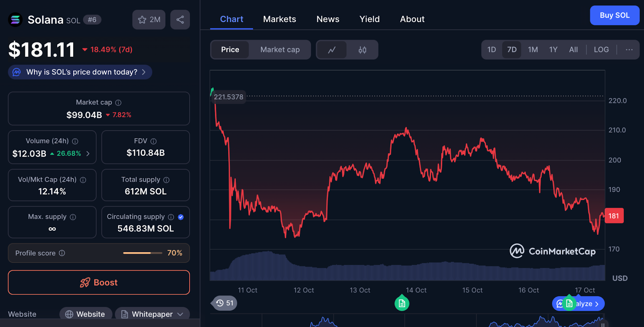Expand Volume (24h) details chevron
The width and height of the screenshot is (644, 327).
pos(88,153)
